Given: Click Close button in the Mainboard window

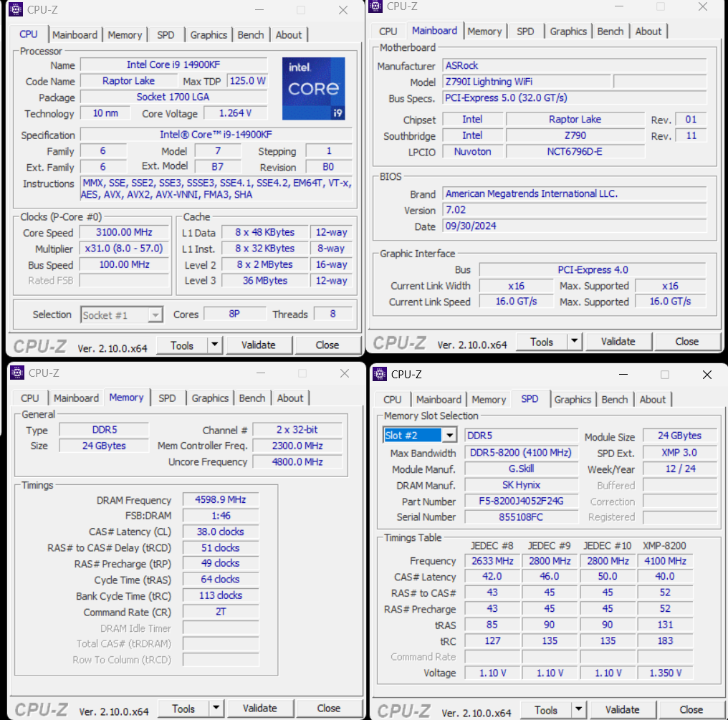Looking at the screenshot, I should click(686, 342).
